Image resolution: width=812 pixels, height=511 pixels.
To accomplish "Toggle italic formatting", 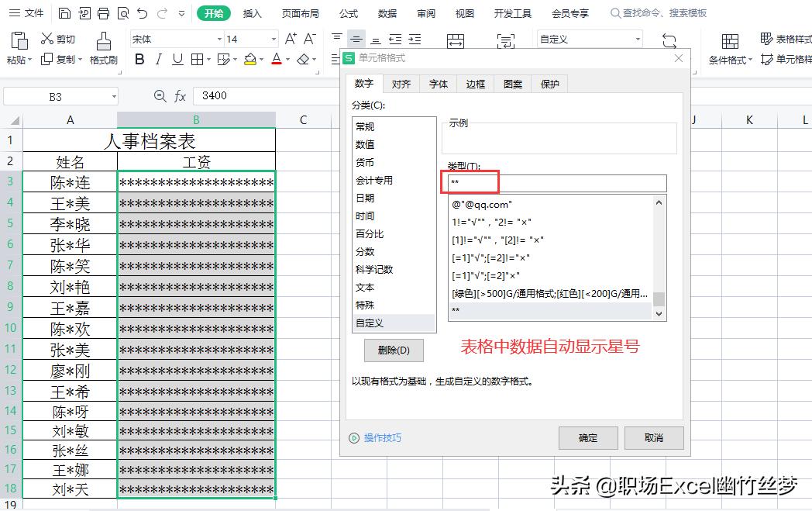I will tap(159, 59).
